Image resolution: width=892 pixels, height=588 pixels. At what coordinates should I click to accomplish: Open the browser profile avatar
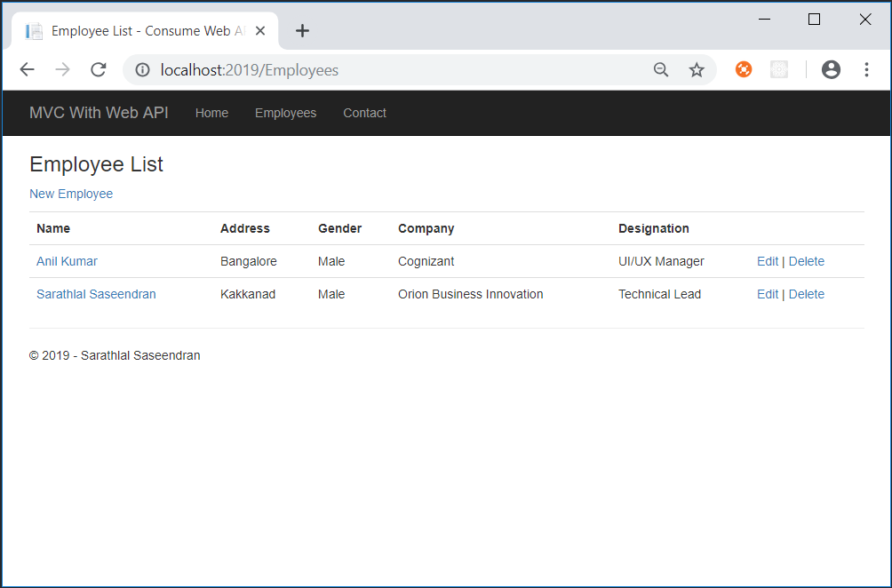(x=831, y=69)
